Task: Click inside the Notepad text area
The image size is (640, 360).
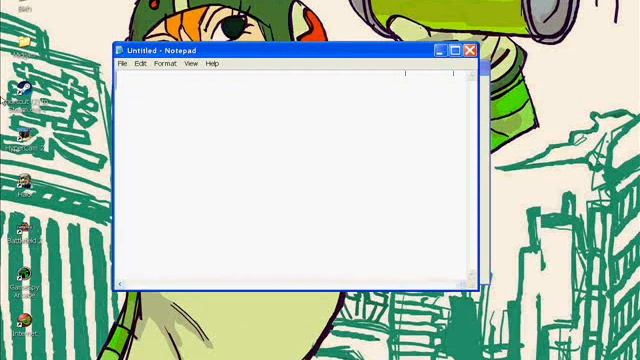Action: click(291, 176)
